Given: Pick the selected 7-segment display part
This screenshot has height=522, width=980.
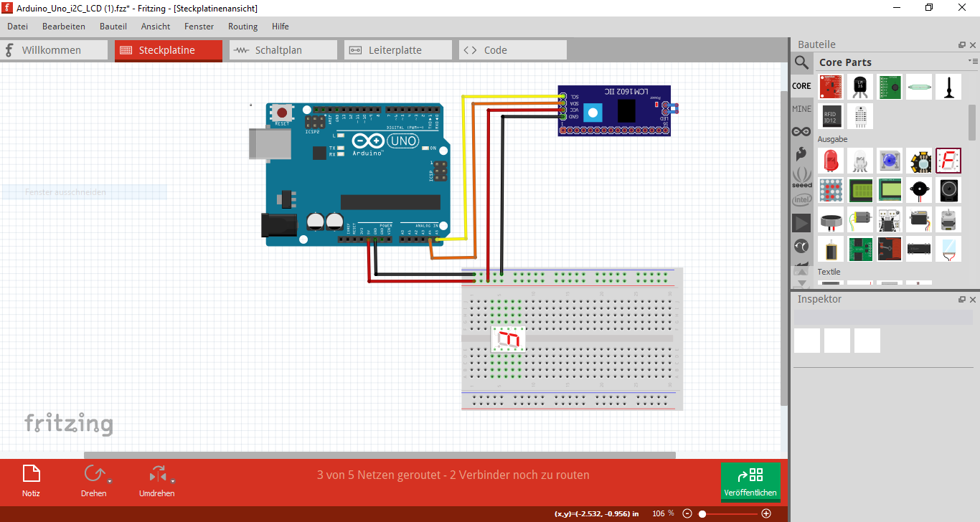Looking at the screenshot, I should [x=948, y=161].
